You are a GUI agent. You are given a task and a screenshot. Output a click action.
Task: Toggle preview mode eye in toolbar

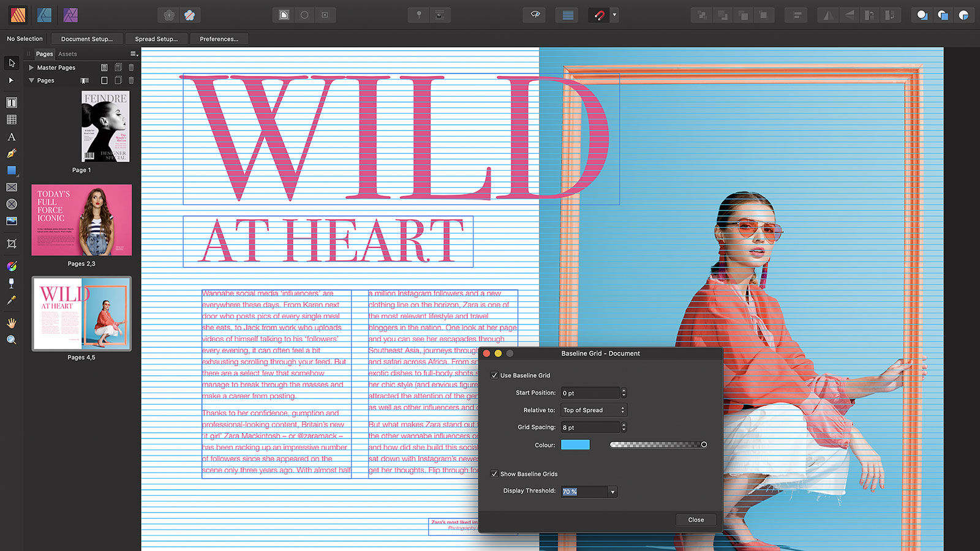coord(535,15)
